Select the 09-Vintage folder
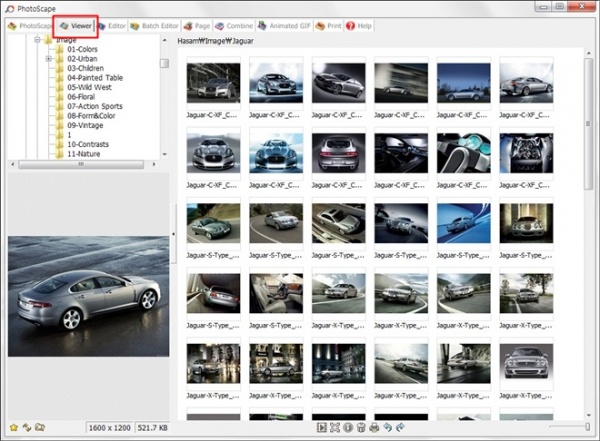600x441 pixels. coord(84,126)
